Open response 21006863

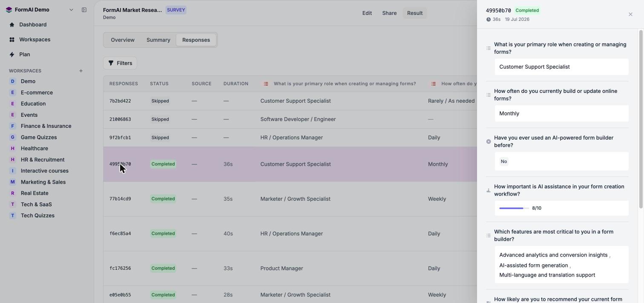[120, 119]
